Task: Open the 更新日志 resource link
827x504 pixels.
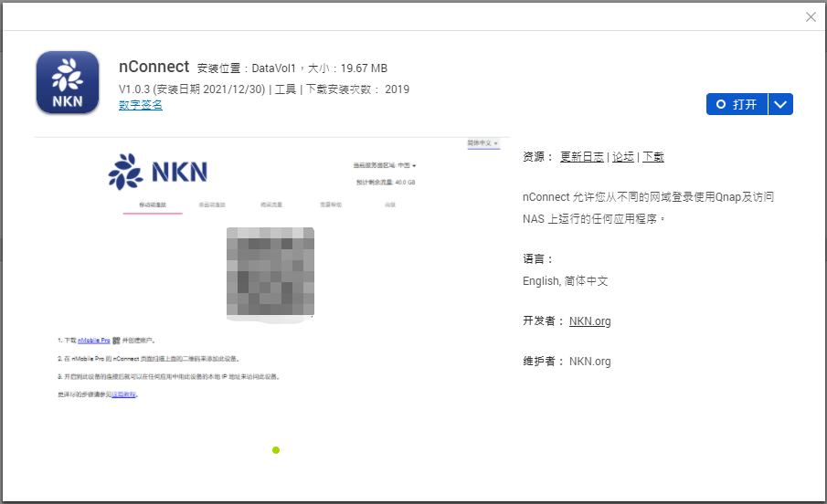Action: (582, 156)
